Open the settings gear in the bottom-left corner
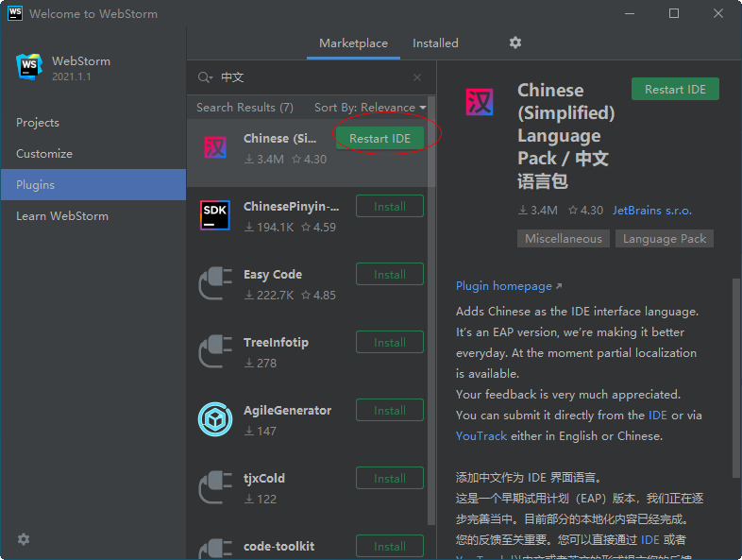Image resolution: width=742 pixels, height=560 pixels. tap(24, 539)
